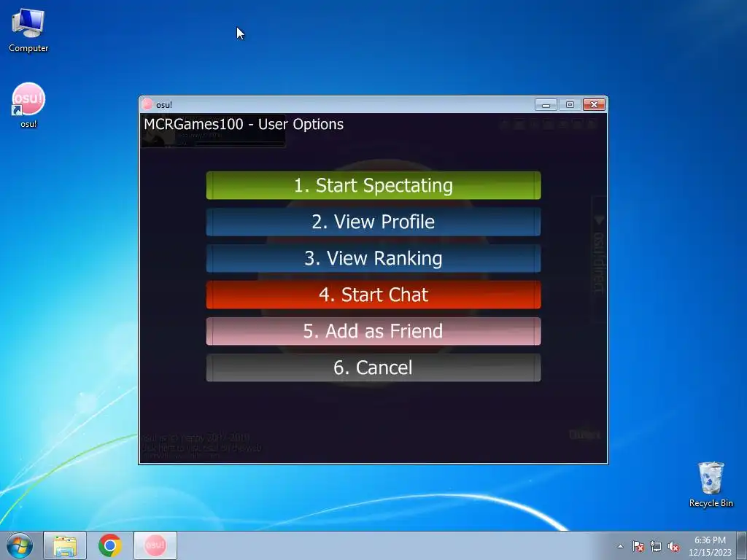The width and height of the screenshot is (747, 560).
Task: Select 2. View Profile
Action: [373, 222]
